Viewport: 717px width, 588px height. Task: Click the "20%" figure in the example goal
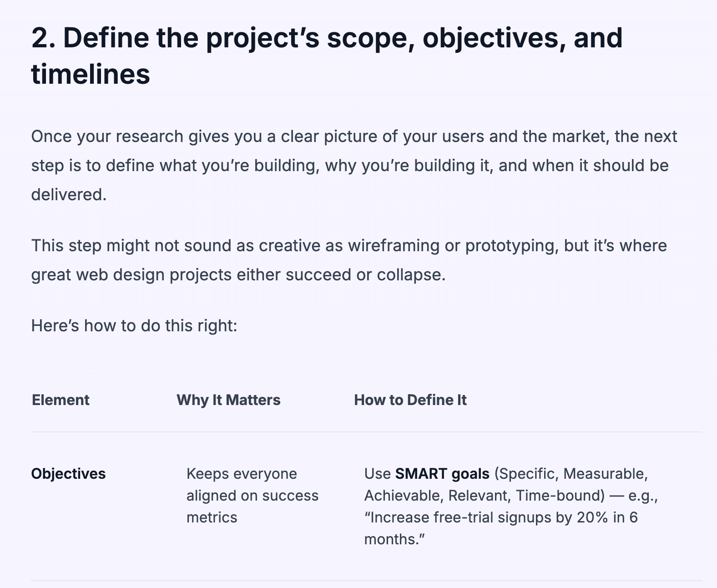592,517
